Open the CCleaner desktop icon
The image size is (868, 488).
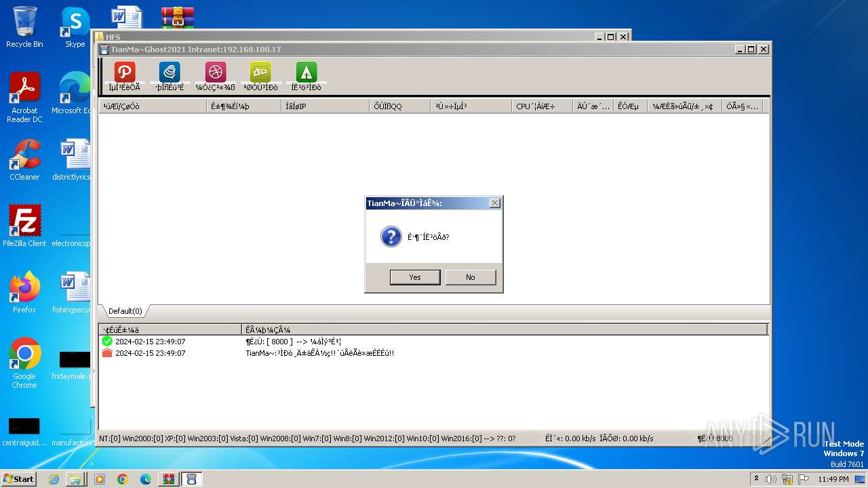pos(24,161)
